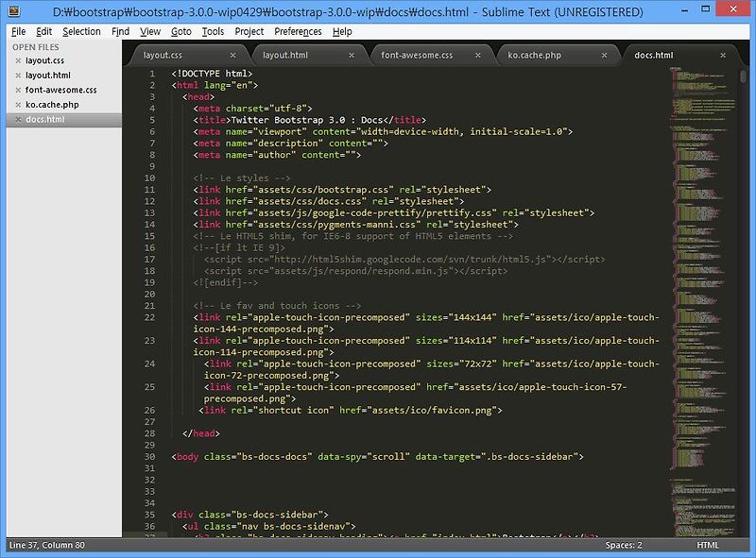
Task: Select font-awesome.css in Open Files list
Action: click(x=60, y=90)
